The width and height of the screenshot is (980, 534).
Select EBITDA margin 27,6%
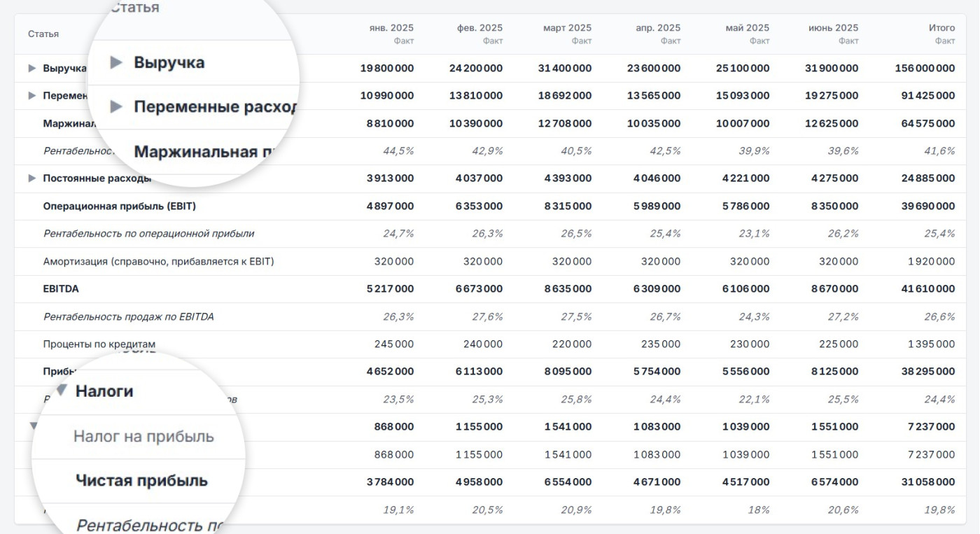tap(487, 317)
